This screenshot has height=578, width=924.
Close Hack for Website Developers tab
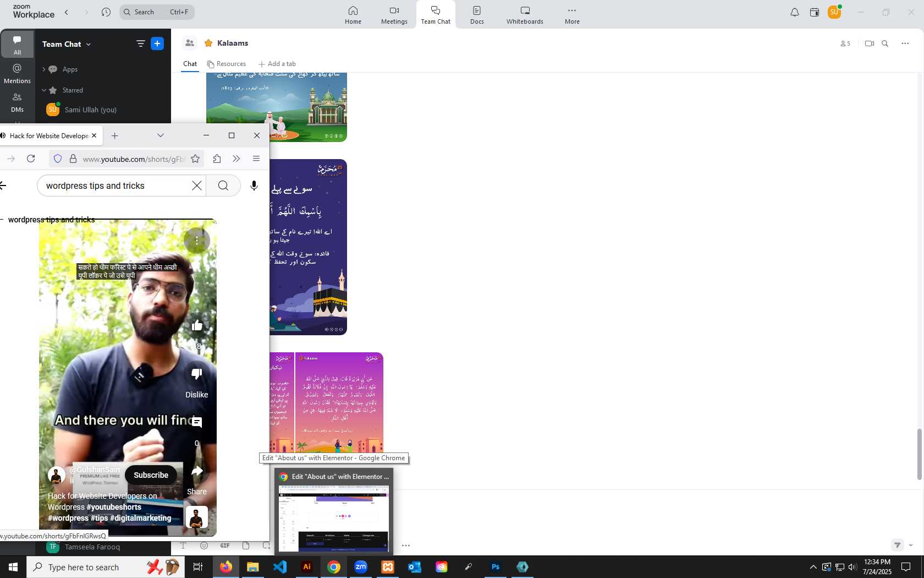[x=94, y=135]
